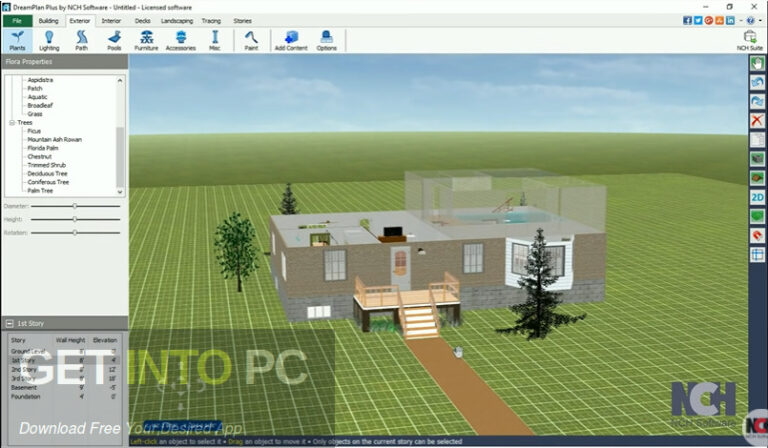Select Ficus tree item
This screenshot has height=448, width=768.
coord(34,131)
